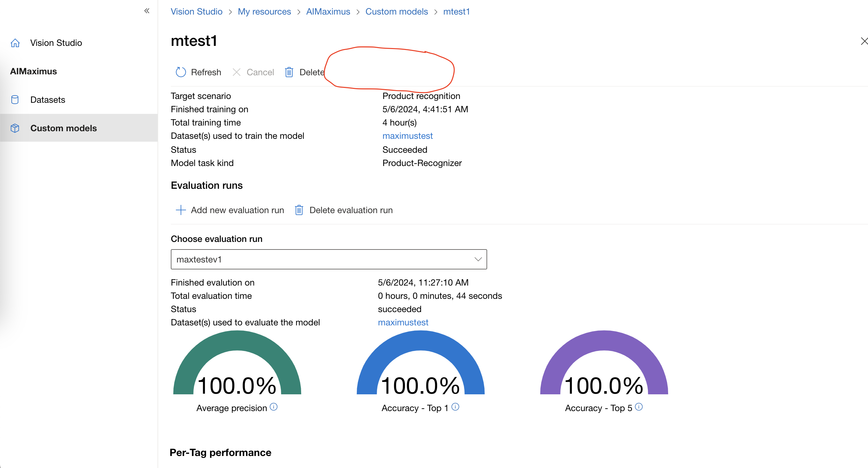Click Delete evaluation run
This screenshot has height=468, width=868.
(351, 210)
